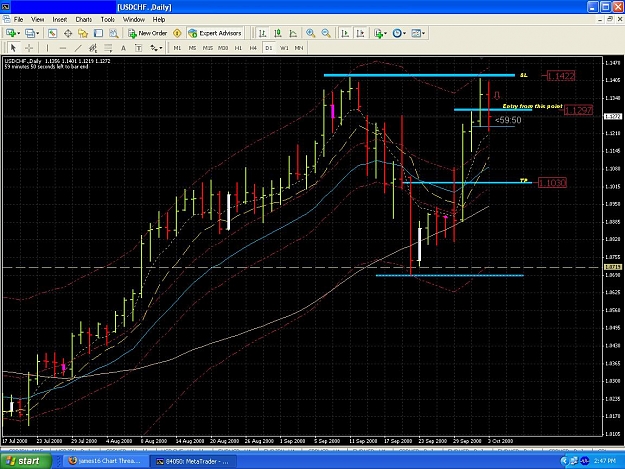Image resolution: width=625 pixels, height=469 pixels.
Task: Switch to james16 Chart Thread taskbar window
Action: coord(105,461)
